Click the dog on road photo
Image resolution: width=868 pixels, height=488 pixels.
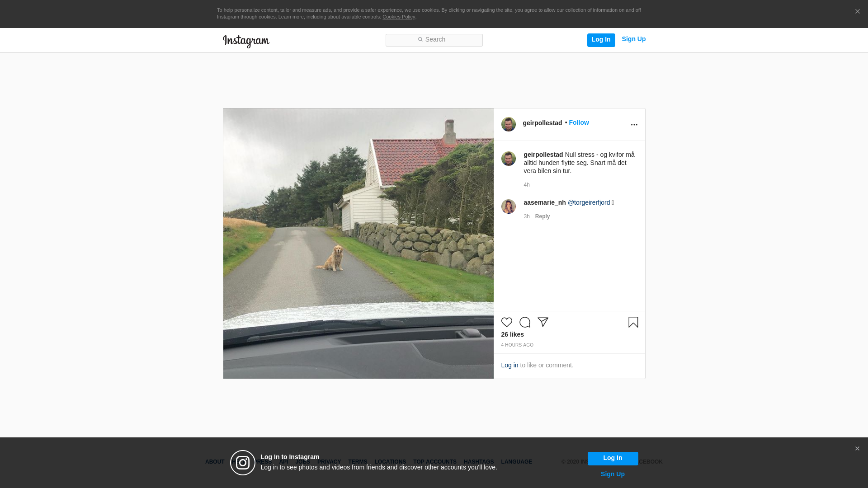[359, 244]
